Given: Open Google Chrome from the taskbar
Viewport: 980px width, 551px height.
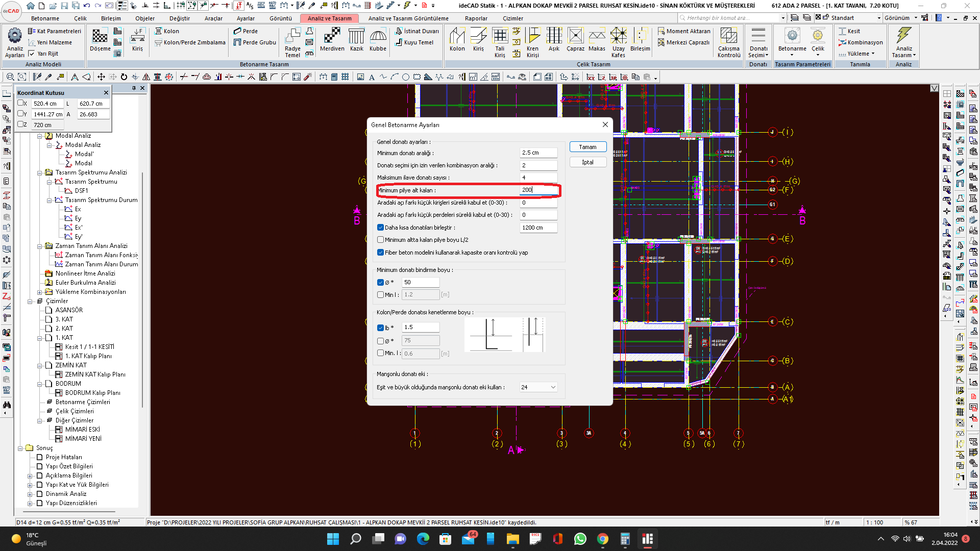Looking at the screenshot, I should tap(602, 539).
